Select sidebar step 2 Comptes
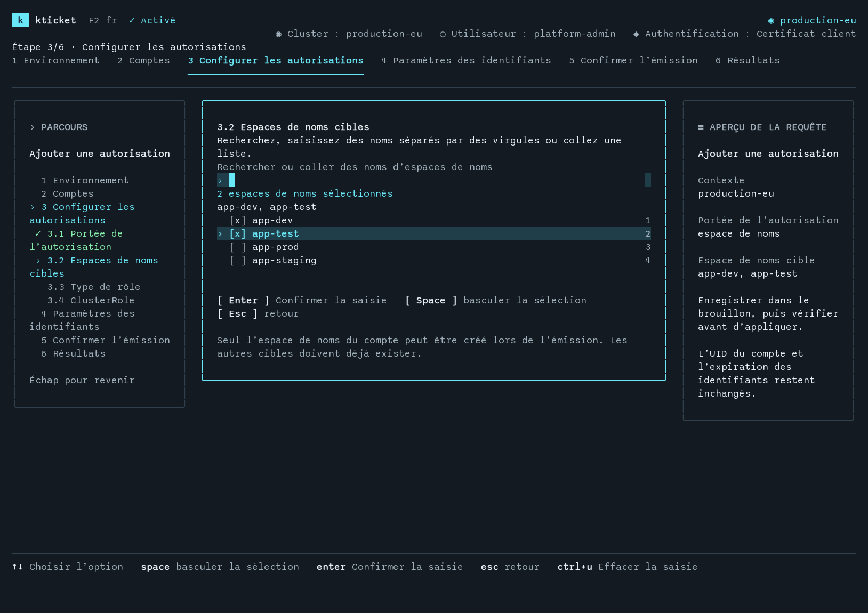 [67, 193]
